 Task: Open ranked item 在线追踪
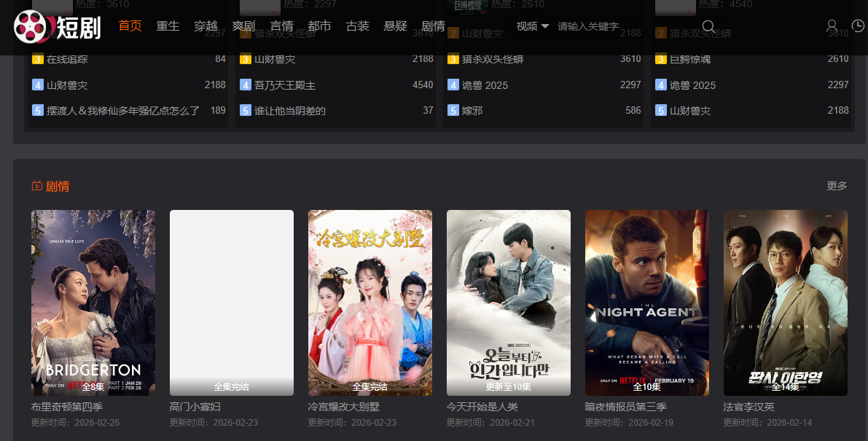click(x=67, y=59)
